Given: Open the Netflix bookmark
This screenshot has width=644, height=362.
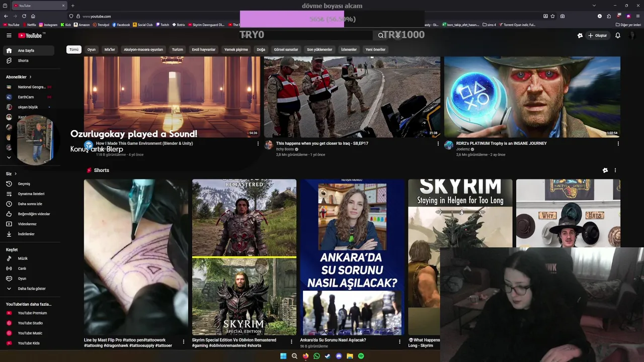Looking at the screenshot, I should [29, 25].
